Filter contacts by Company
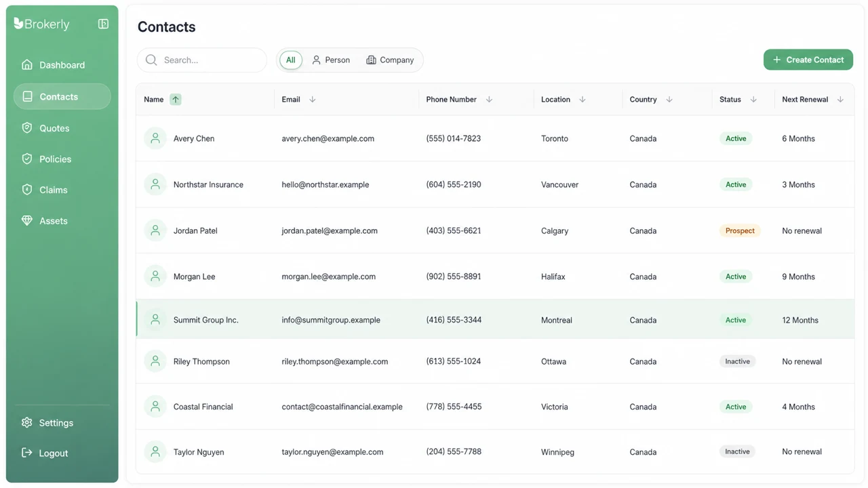The height and width of the screenshot is (488, 868). [390, 60]
